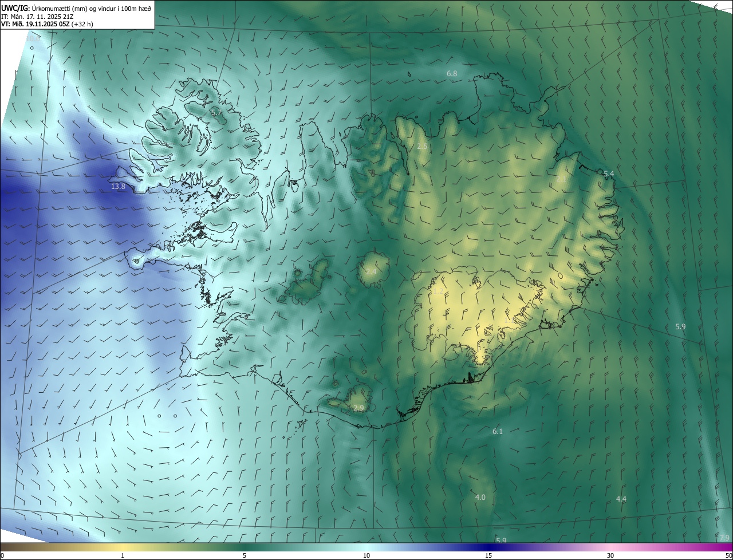
Task: Select the 2.1 value in northeast Iceland
Action: (x=561, y=180)
